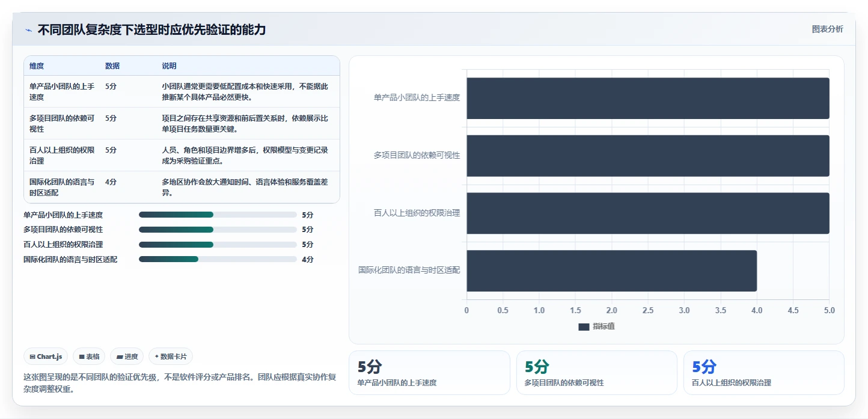Click the table cell 百人以上组织的权限治理

pyautogui.click(x=62, y=156)
